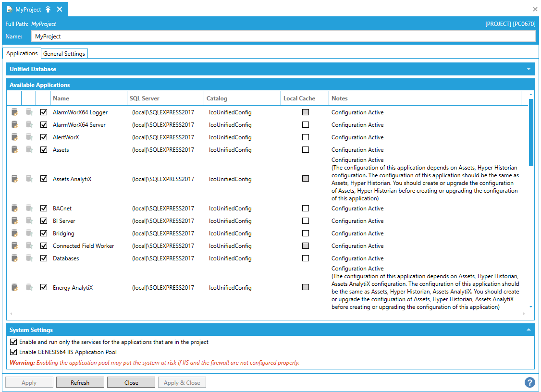Toggle Enable GENESIS64 IIS Application Pool checkbox
The image size is (541, 392).
pyautogui.click(x=13, y=352)
